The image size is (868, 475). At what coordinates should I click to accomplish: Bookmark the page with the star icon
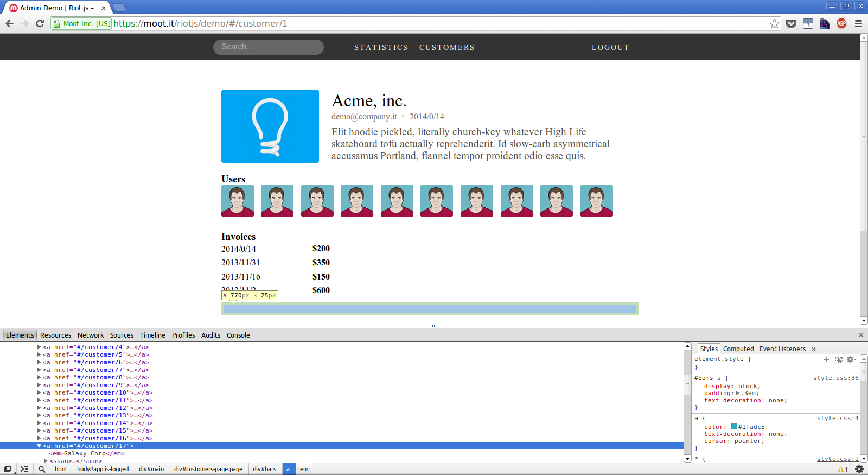[x=774, y=23]
